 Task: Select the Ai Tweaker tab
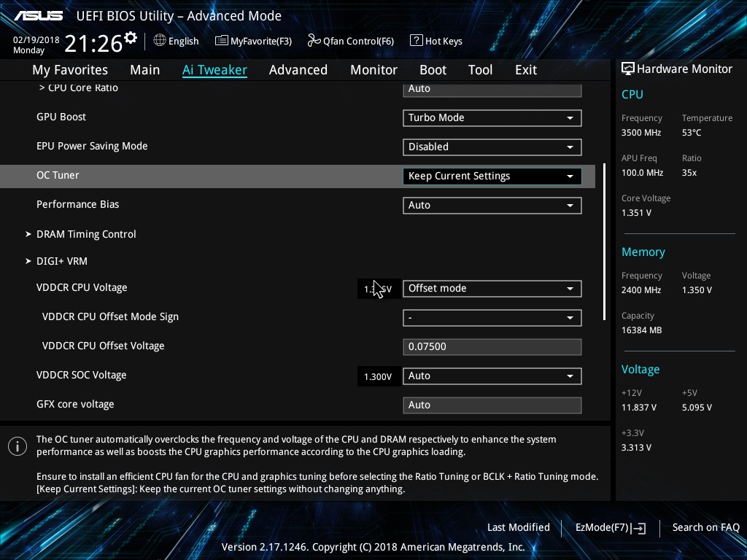(x=214, y=70)
